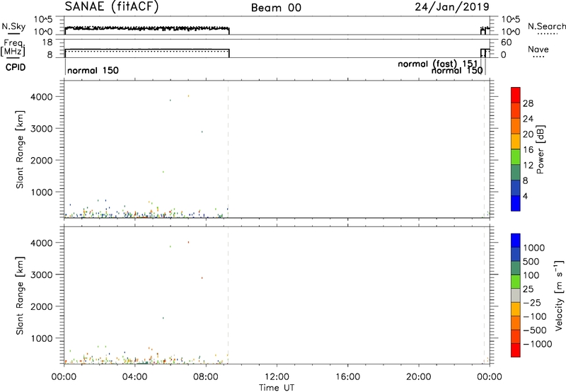Pick the red bottom segment of velocity colorbar

click(516, 350)
